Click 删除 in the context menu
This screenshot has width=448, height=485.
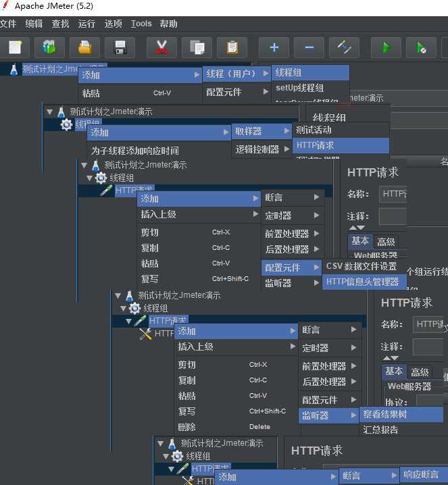click(x=236, y=427)
